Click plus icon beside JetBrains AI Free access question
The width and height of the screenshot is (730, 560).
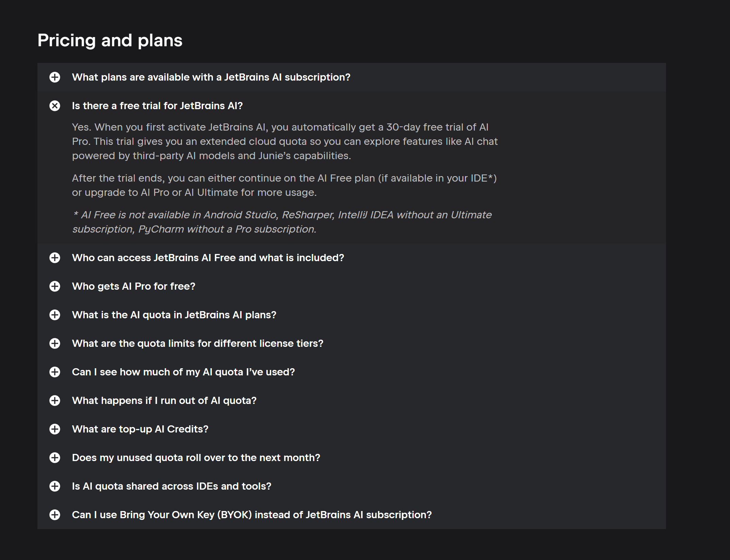(x=55, y=258)
